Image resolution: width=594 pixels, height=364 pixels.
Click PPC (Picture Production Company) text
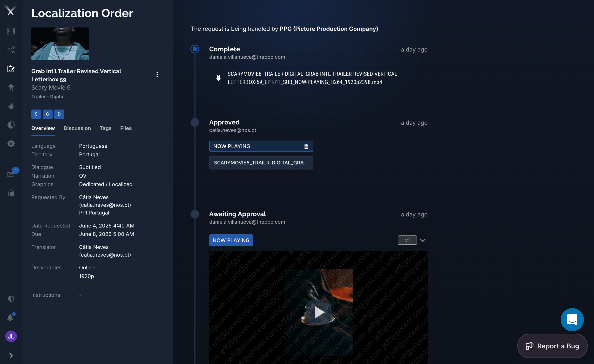click(329, 29)
